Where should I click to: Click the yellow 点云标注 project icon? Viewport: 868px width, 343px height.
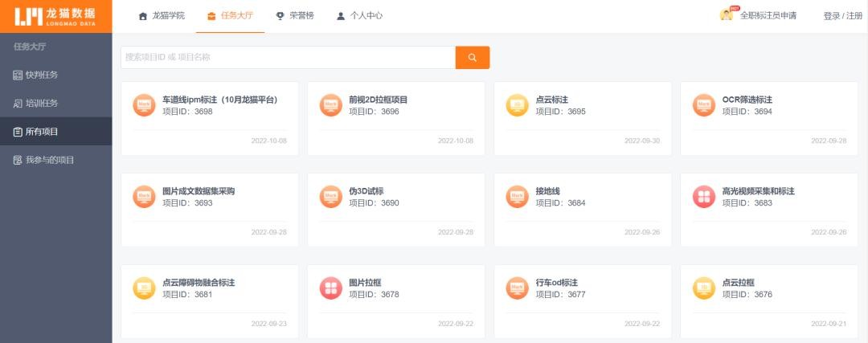point(517,105)
